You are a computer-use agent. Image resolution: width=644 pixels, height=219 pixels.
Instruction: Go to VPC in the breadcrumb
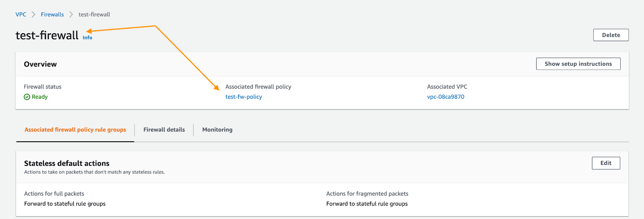tap(21, 14)
